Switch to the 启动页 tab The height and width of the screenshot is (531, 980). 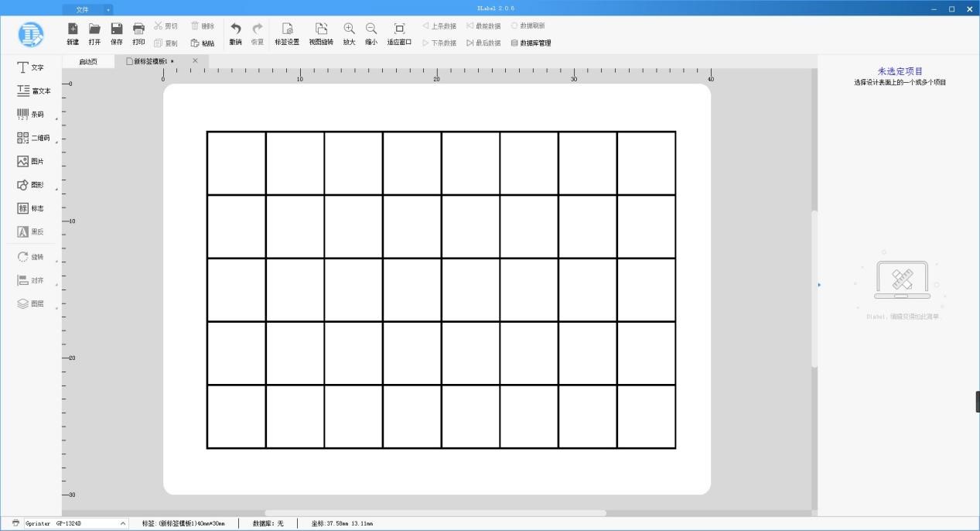click(88, 61)
